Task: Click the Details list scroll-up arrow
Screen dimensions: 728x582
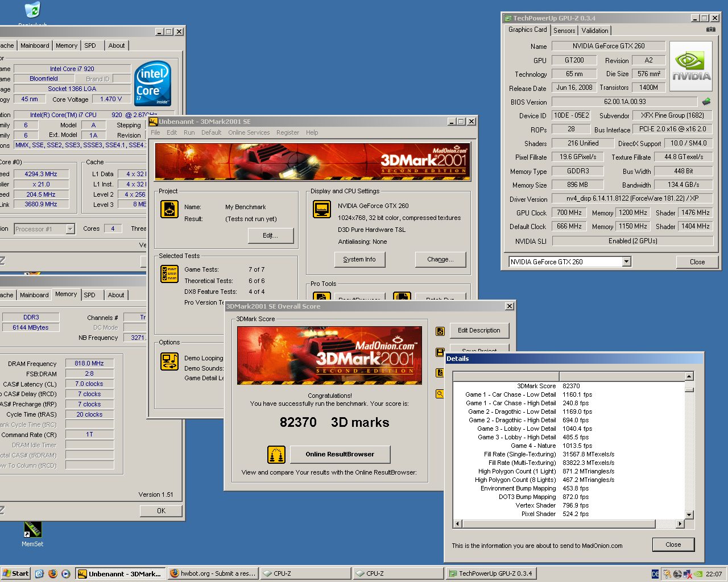Action: coord(689,376)
